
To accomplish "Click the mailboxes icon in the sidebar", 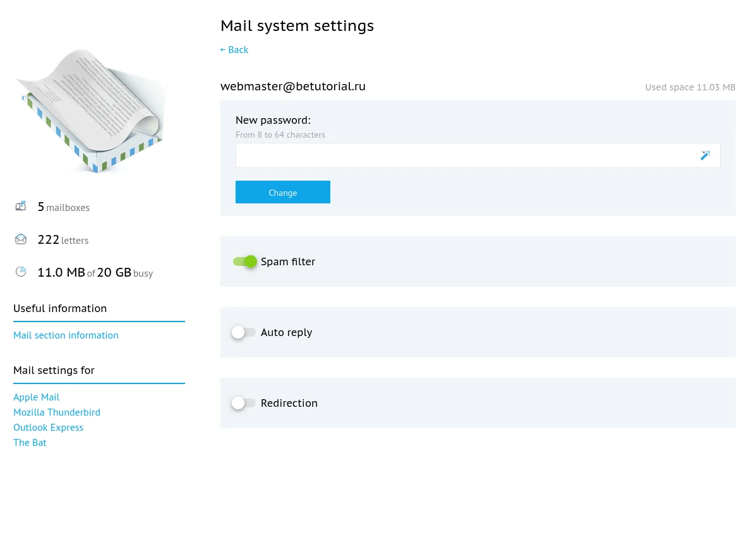I will (x=21, y=207).
